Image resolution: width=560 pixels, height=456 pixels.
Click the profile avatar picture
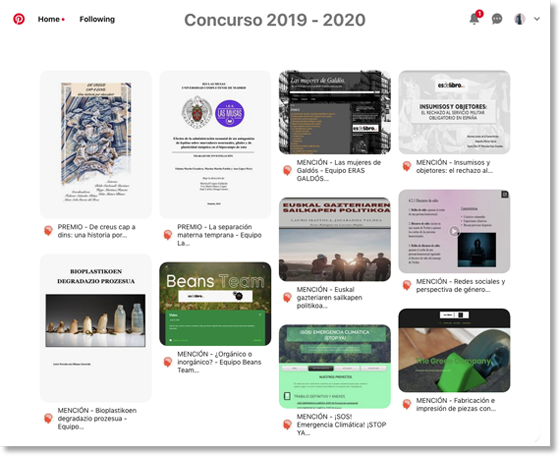[x=519, y=19]
